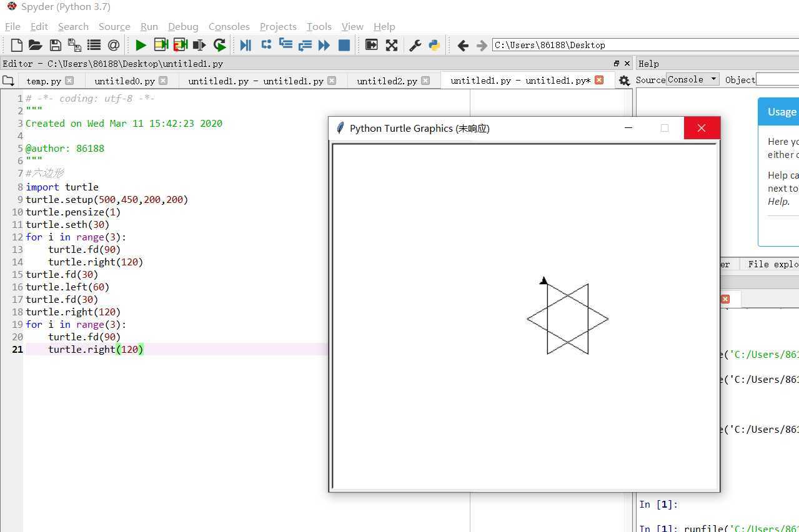Viewport: 799px width, 532px height.
Task: Open Preferences wrench icon
Action: [x=415, y=45]
